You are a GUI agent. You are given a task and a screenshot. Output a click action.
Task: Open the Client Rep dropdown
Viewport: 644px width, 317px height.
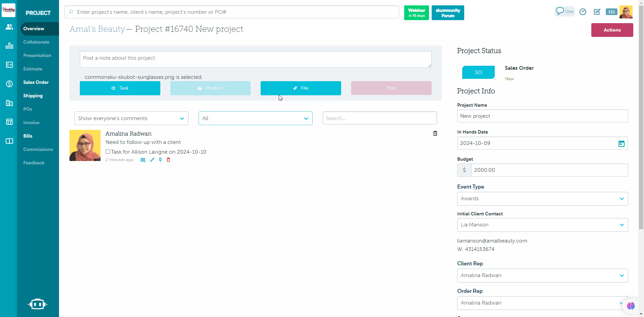pos(542,275)
